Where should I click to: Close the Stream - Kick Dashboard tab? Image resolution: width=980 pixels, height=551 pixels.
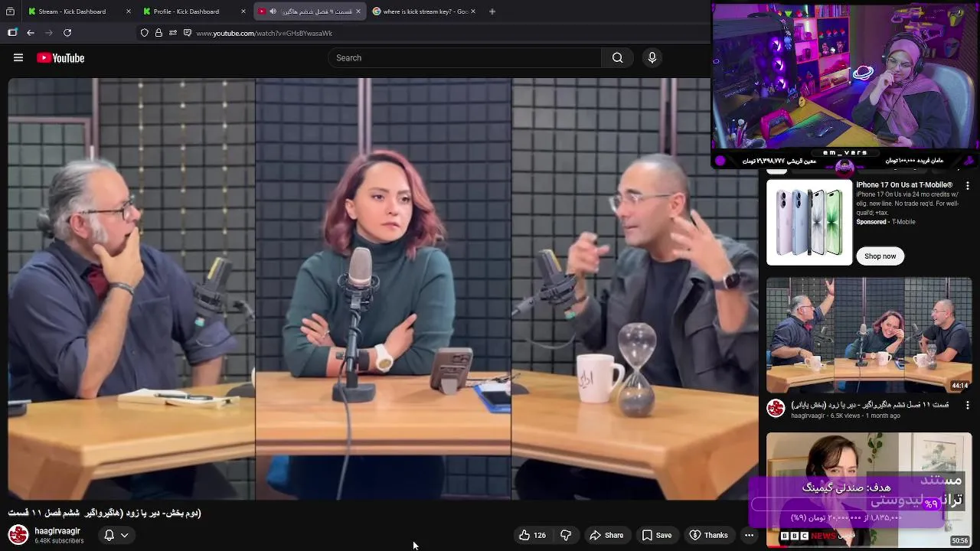[128, 11]
